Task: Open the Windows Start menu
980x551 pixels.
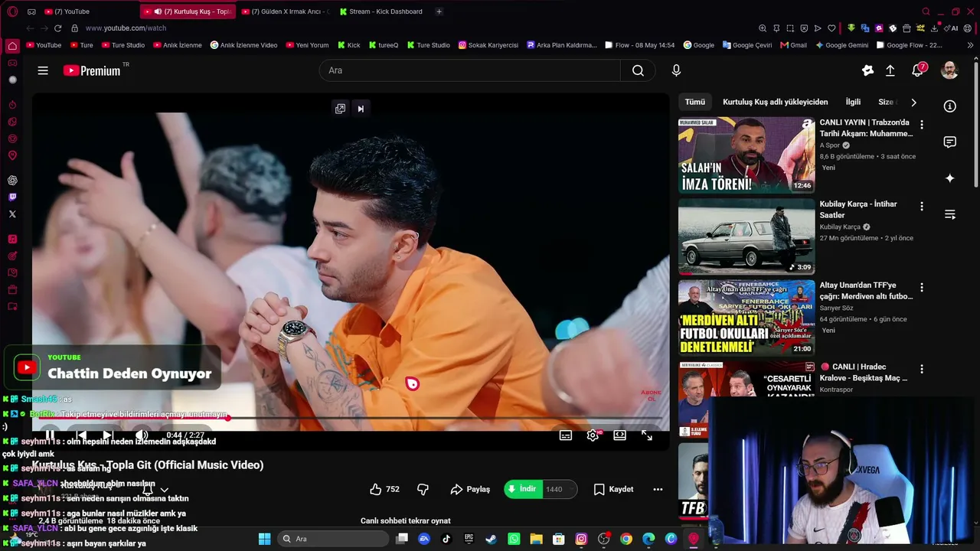Action: [x=264, y=539]
